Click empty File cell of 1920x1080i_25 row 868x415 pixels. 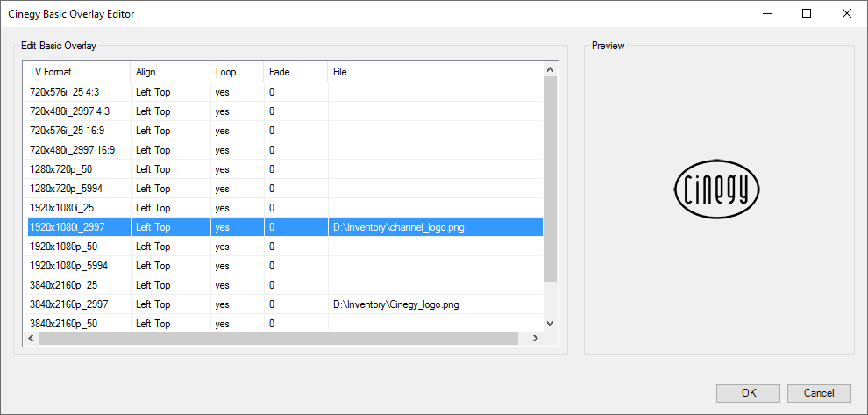pyautogui.click(x=435, y=208)
